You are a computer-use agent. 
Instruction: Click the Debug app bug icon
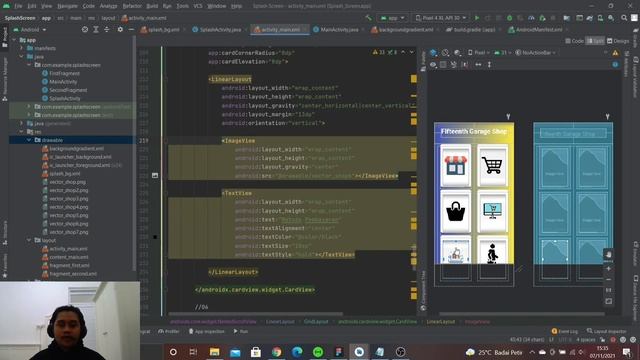(x=509, y=18)
